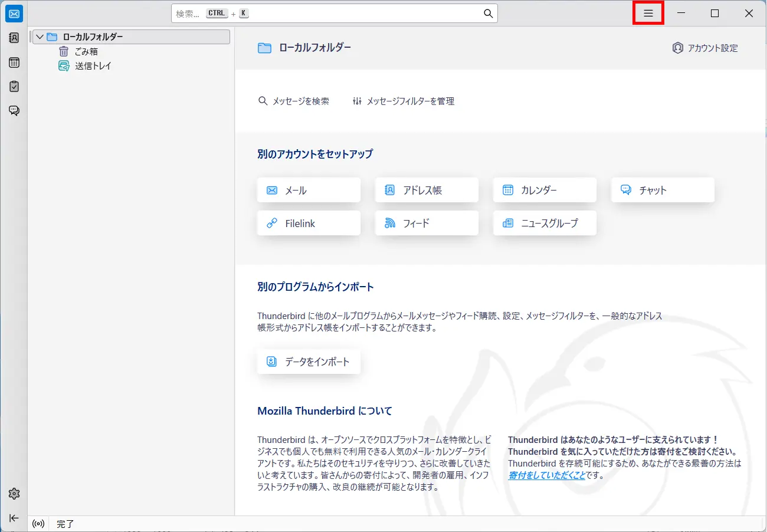Select the 送信トレイ folder
Image resolution: width=767 pixels, height=532 pixels.
click(93, 66)
